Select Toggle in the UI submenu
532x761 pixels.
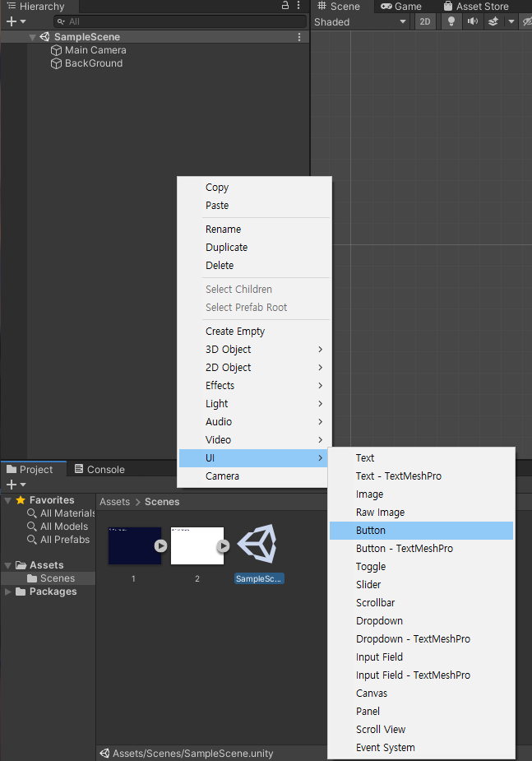pyautogui.click(x=421, y=566)
